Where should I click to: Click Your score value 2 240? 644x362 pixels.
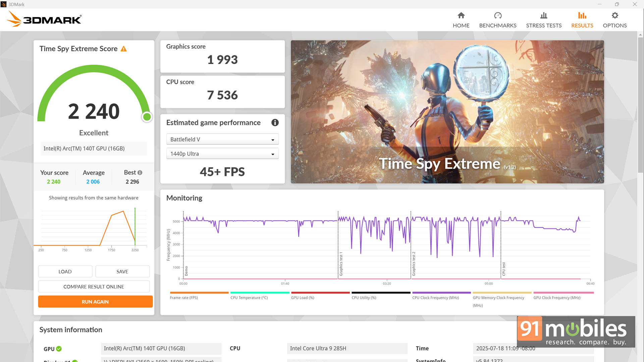click(54, 182)
